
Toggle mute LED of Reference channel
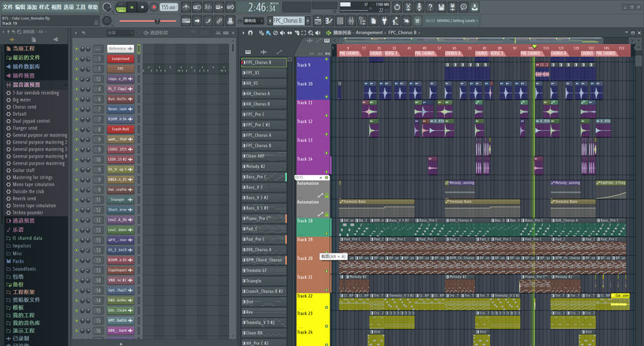point(76,48)
